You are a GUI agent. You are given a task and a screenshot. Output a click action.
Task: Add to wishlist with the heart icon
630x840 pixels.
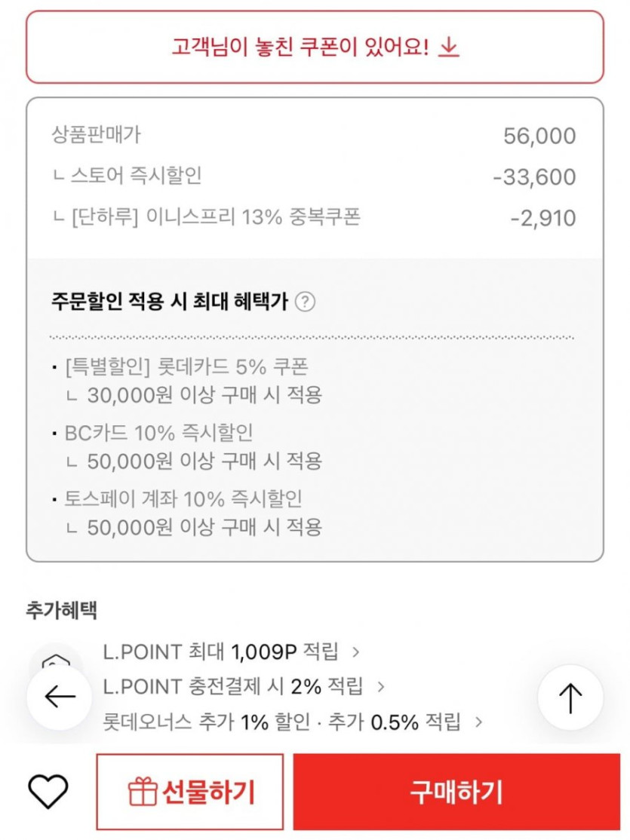coord(48,792)
